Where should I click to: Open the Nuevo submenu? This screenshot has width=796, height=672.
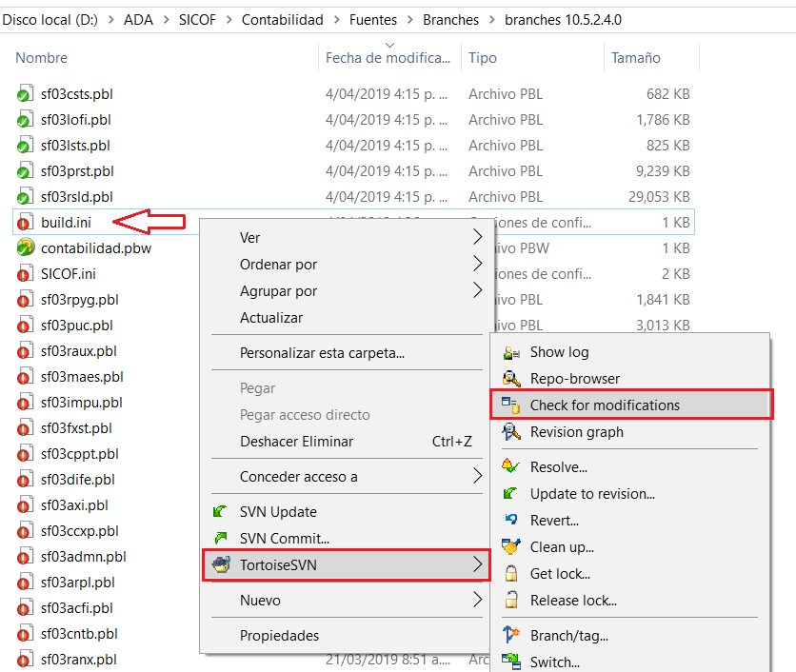[477, 601]
